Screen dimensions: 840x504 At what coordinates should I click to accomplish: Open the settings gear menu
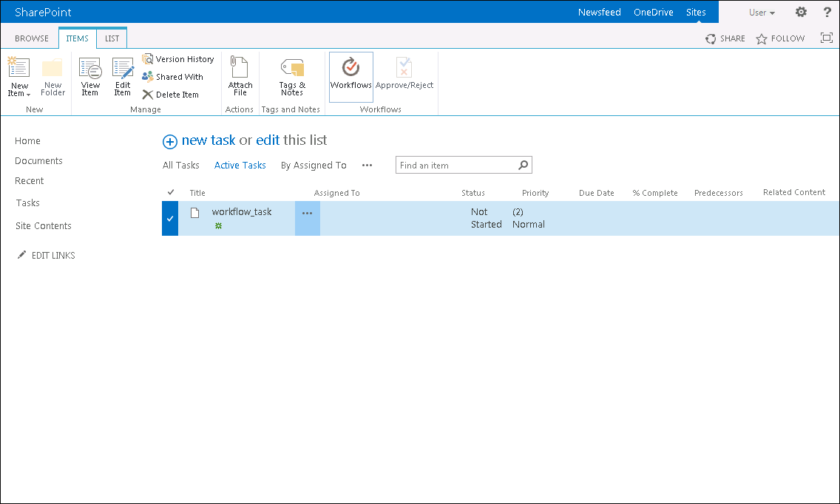801,13
